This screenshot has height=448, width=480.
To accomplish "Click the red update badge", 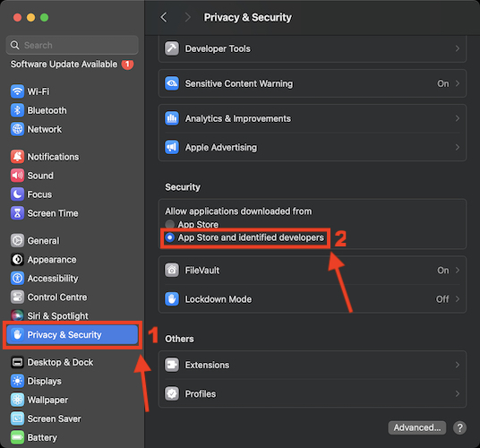I will pyautogui.click(x=127, y=65).
